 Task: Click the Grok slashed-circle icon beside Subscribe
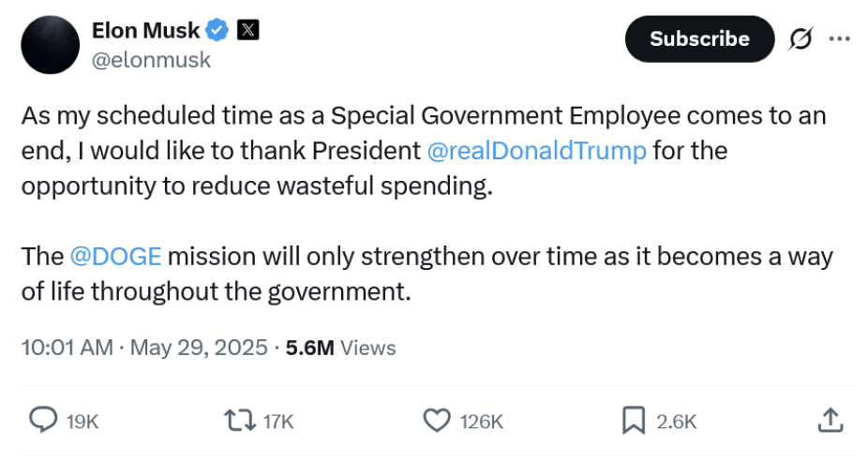click(801, 38)
